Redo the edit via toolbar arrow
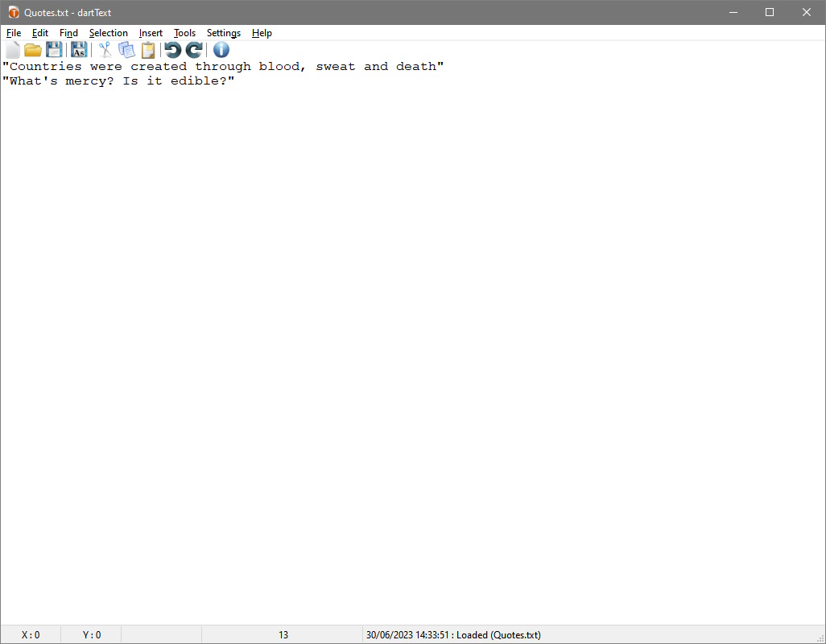This screenshot has width=826, height=644. coord(194,50)
